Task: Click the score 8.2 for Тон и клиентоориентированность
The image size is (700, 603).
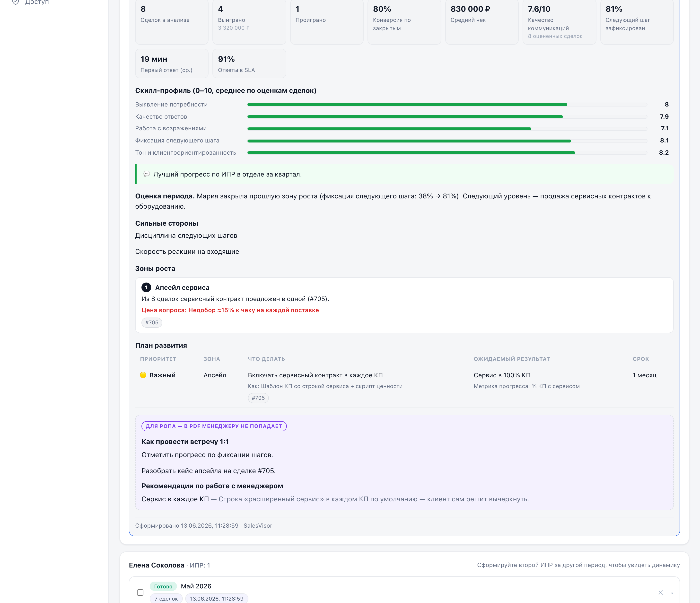Action: [x=664, y=152]
